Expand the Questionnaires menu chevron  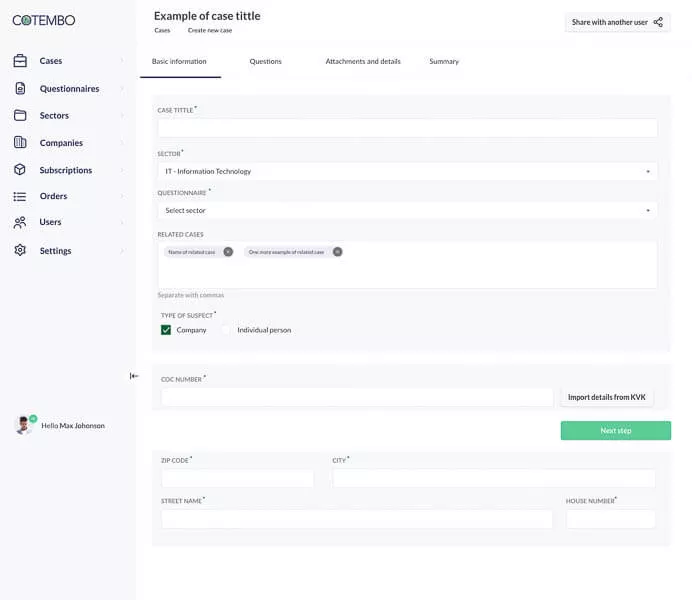tap(122, 89)
